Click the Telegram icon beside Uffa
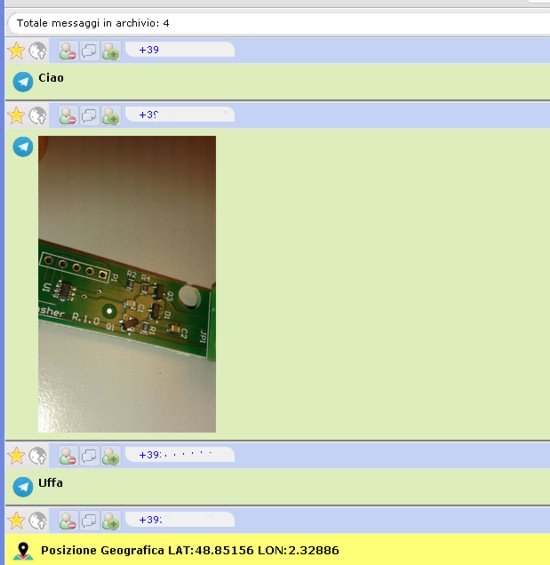This screenshot has height=565, width=550. click(23, 487)
